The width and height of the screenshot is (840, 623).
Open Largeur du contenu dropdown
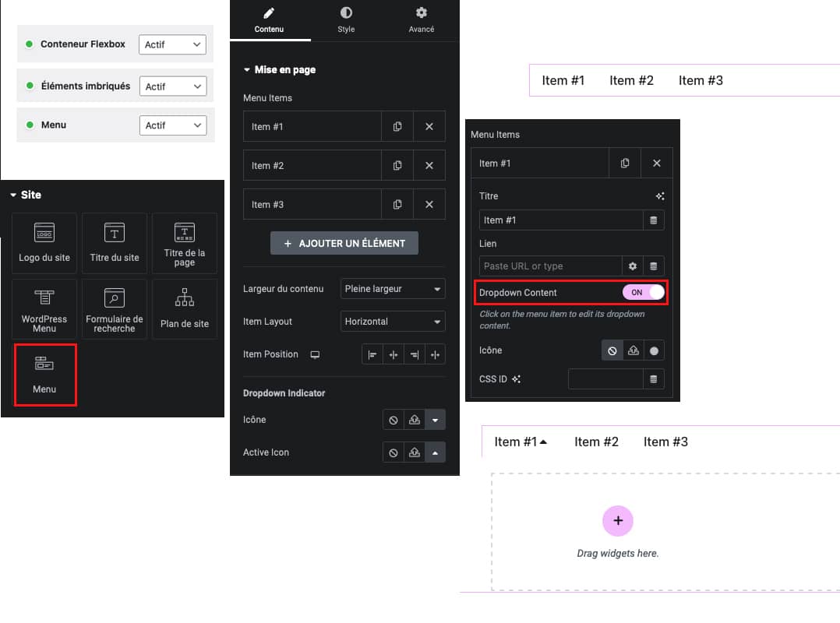tap(393, 288)
